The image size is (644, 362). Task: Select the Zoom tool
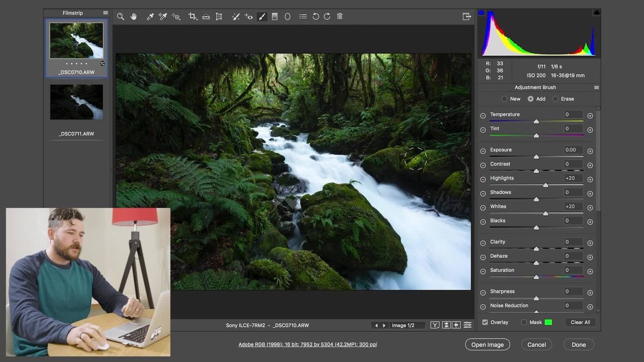(x=121, y=17)
